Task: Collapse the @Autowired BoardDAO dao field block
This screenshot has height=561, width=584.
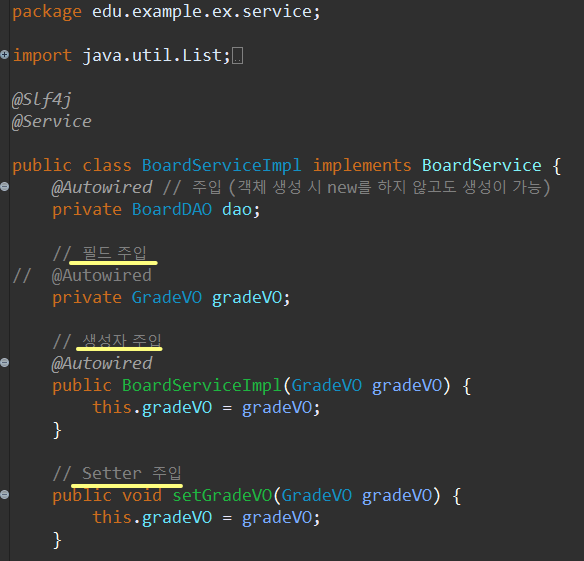Action: click(4, 187)
